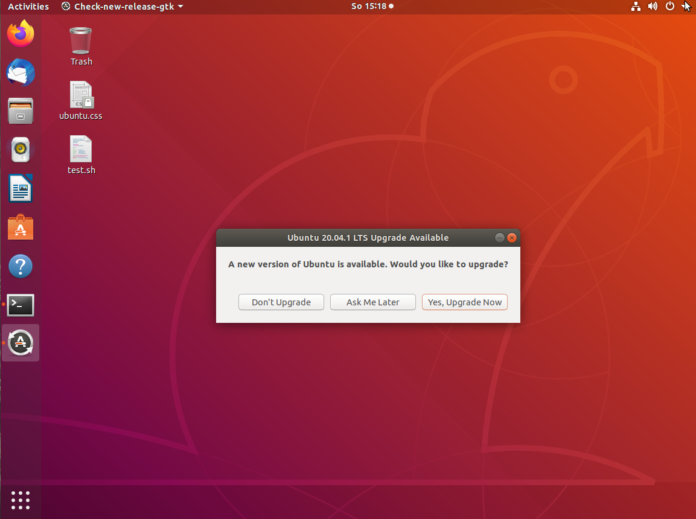Open the Files manager dock icon
Viewport: 696px width, 519px height.
pyautogui.click(x=20, y=111)
